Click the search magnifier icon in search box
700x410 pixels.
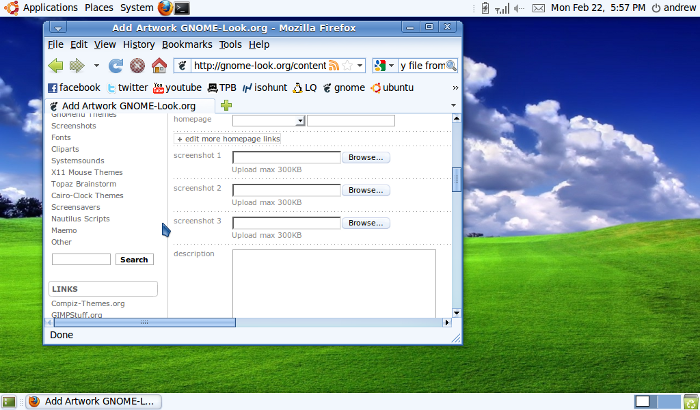[x=451, y=66]
